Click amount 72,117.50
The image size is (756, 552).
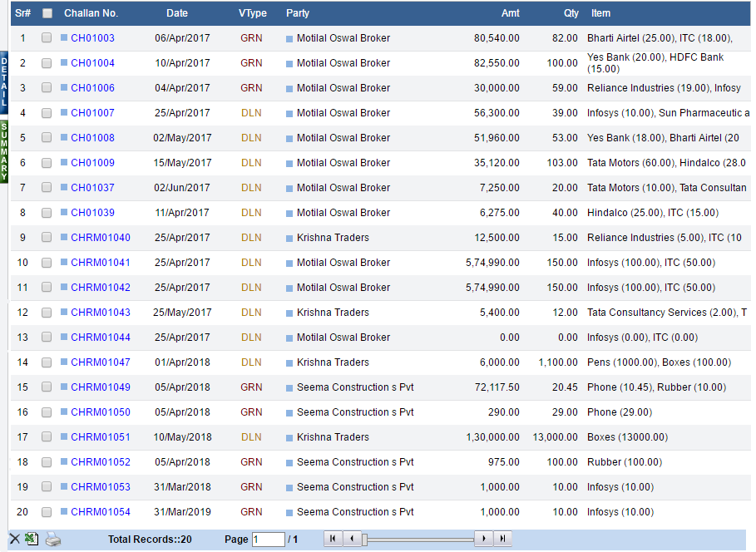pyautogui.click(x=497, y=387)
